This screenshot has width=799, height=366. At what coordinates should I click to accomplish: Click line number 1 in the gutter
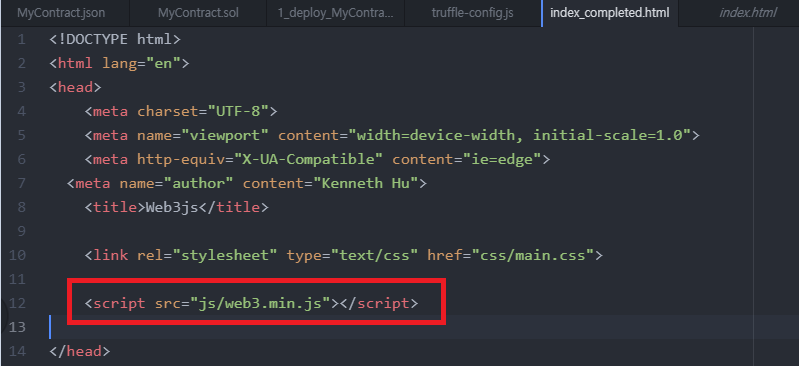coord(21,39)
